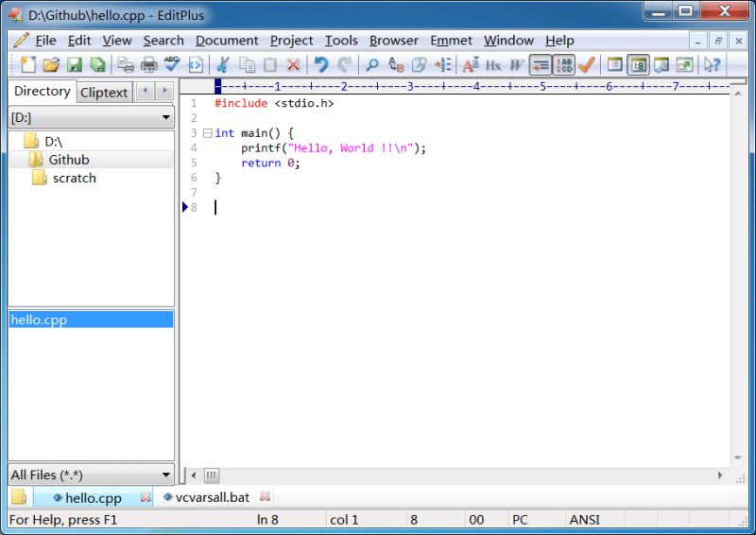756x535 pixels.
Task: Collapse the main() code fold marker
Action: [x=207, y=132]
